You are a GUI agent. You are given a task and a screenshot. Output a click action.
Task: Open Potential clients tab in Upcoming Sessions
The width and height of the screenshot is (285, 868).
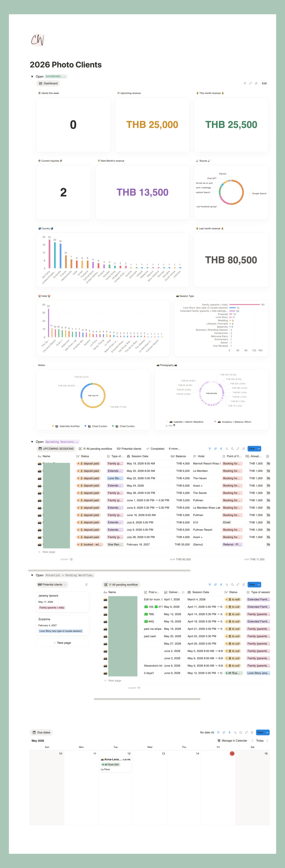pyautogui.click(x=129, y=448)
